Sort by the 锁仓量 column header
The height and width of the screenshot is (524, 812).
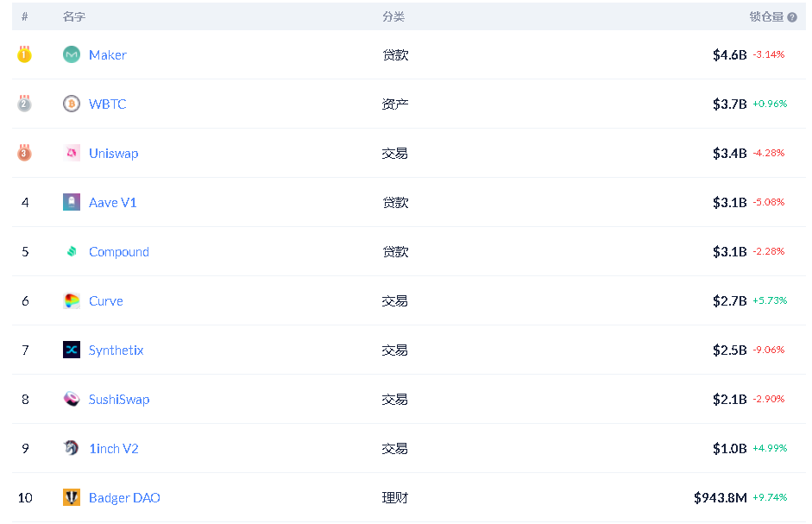tap(766, 17)
